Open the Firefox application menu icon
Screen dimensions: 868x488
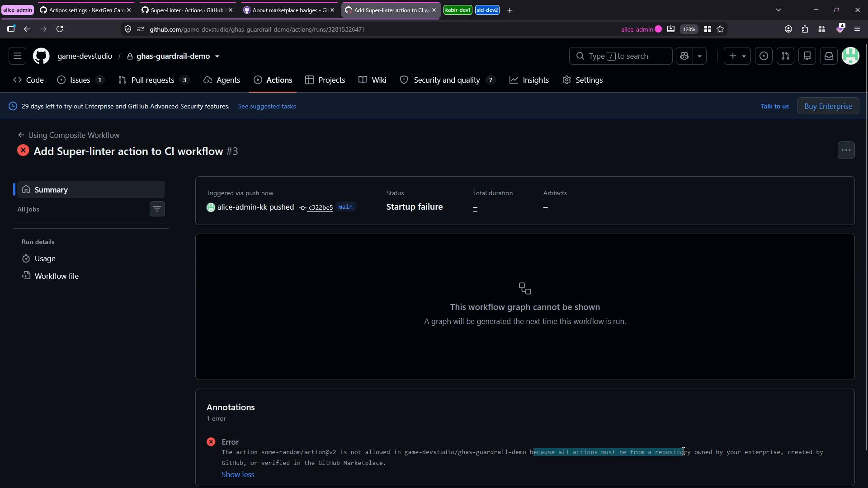coord(857,29)
